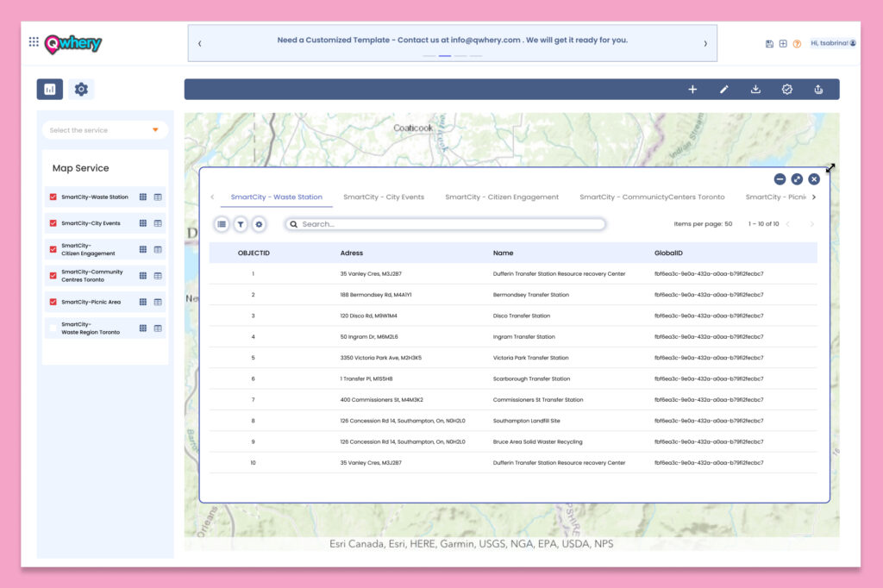Check the SmartCity-Waste Region Toronto checkbox
The height and width of the screenshot is (588, 883).
(x=53, y=328)
